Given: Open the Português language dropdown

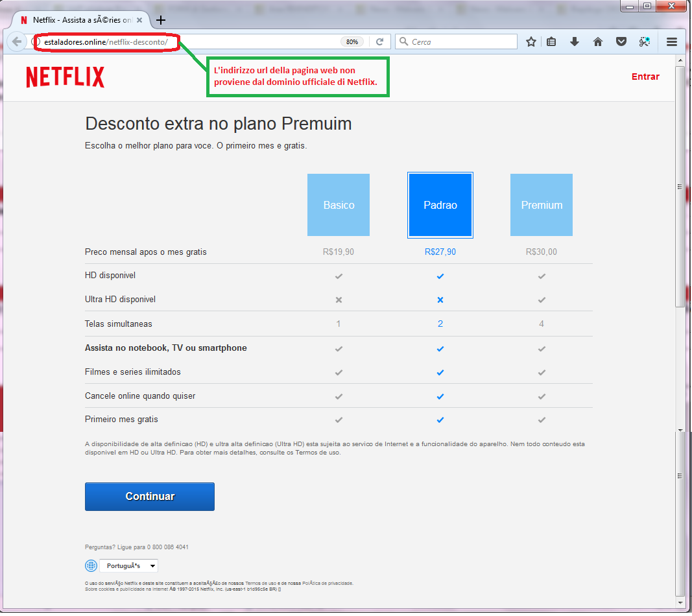Looking at the screenshot, I should pos(128,565).
